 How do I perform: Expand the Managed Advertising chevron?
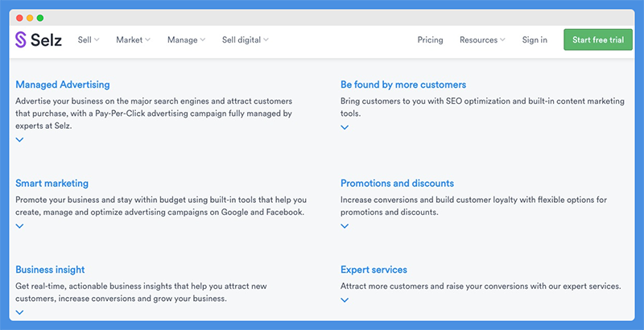click(19, 139)
